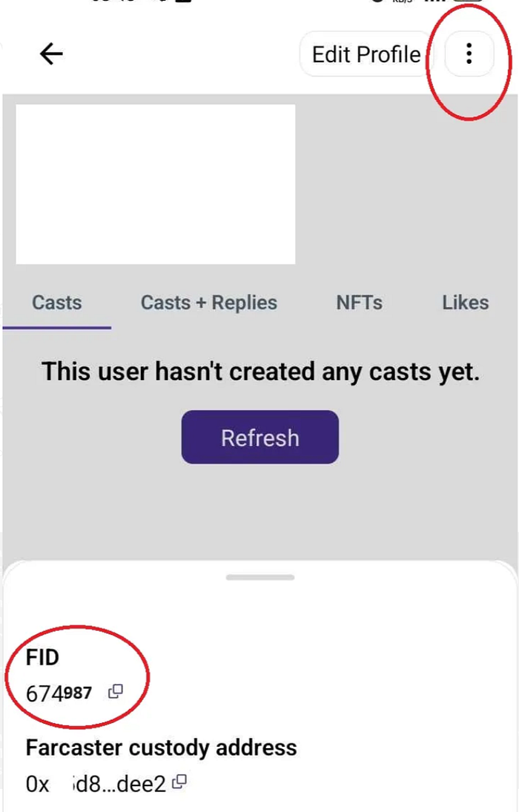Screen dimensions: 519x812
Task: Tap the Farcaster custody address heading
Action: (x=161, y=747)
